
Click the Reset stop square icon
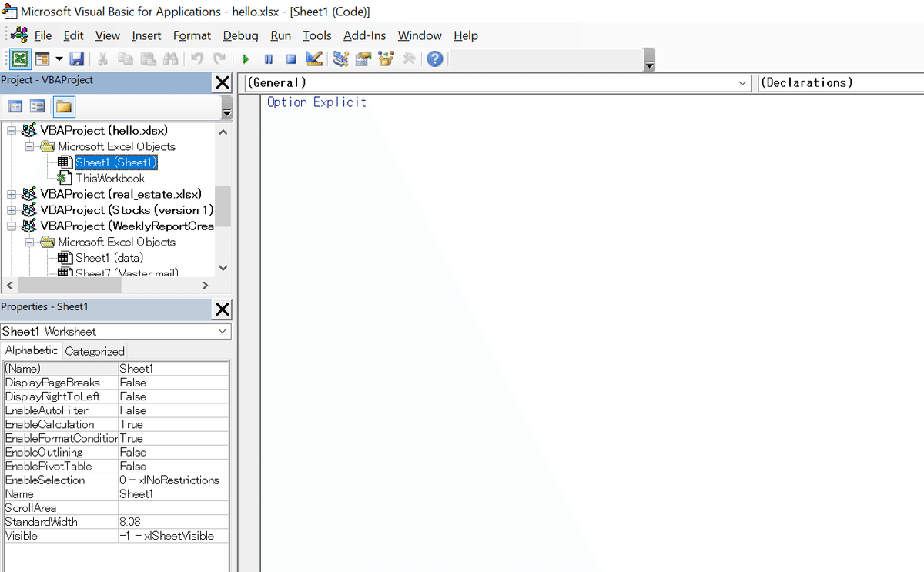click(291, 59)
